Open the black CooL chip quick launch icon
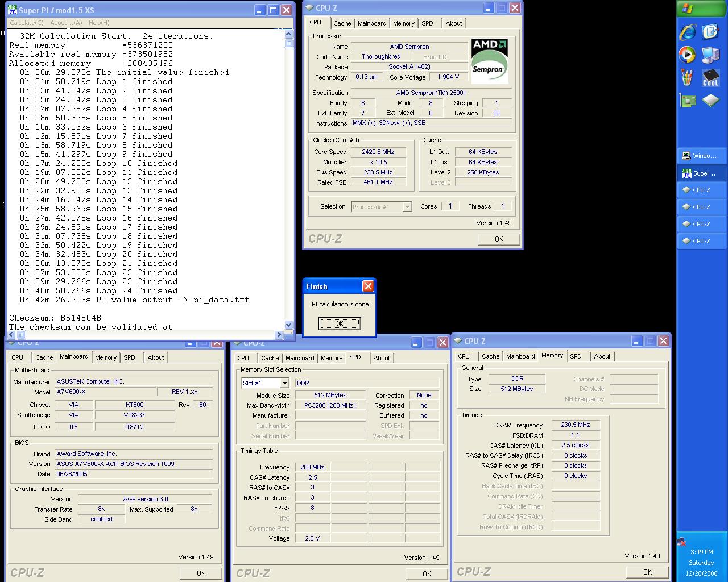The image size is (728, 582). pyautogui.click(x=711, y=77)
